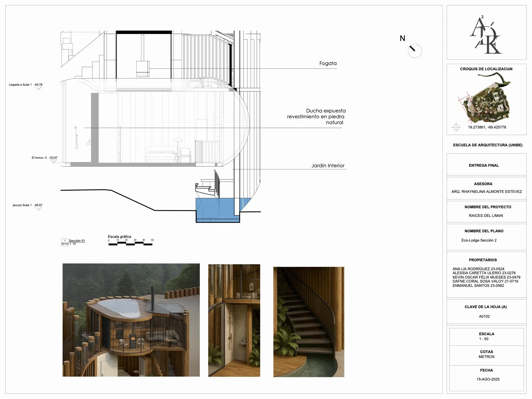This screenshot has width=532, height=399.
Task: Select ARQ. RHAYNELINA ALMONTE ESTEVEZ text
Action: click(486, 192)
